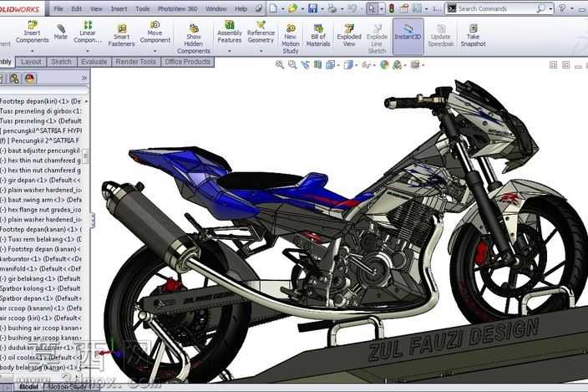Viewport: 588px width, 392px height.
Task: Switch to the Layout tab
Action: click(31, 62)
